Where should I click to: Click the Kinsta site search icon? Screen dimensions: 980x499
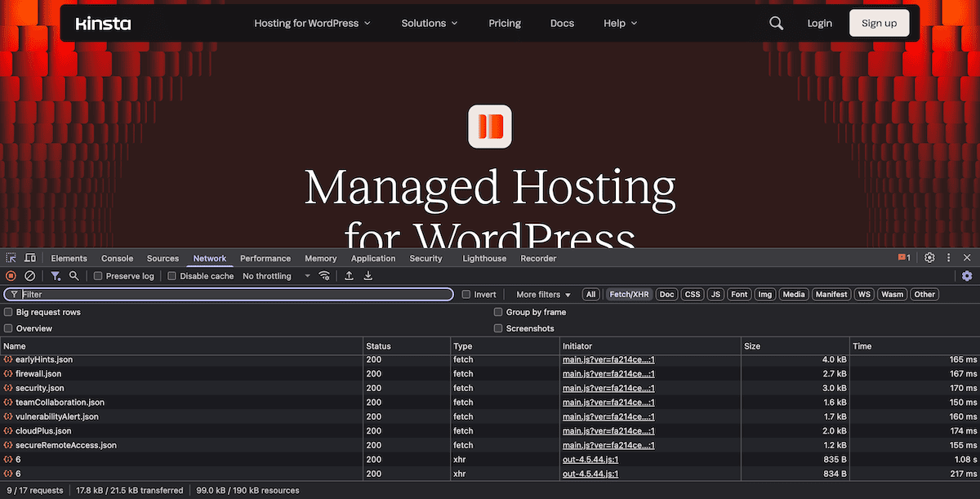point(776,23)
